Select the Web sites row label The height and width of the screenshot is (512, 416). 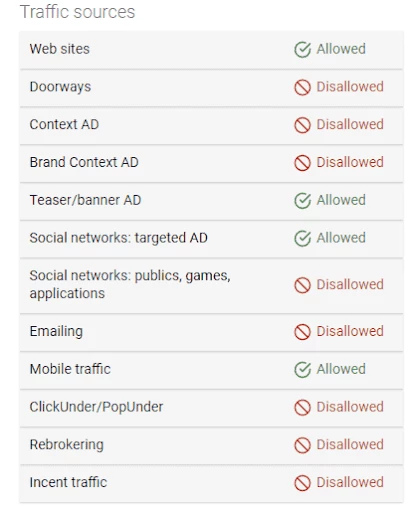pos(60,49)
